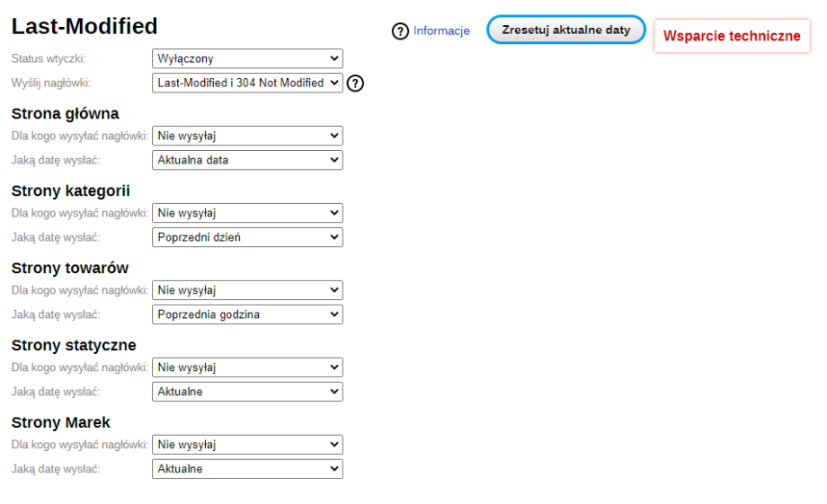
Task: Click question mark icon next to Wyślij nagłówki
Action: (355, 84)
